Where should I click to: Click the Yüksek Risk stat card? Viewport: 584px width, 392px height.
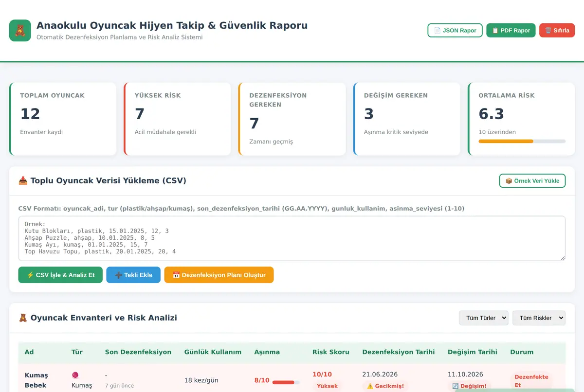[177, 119]
